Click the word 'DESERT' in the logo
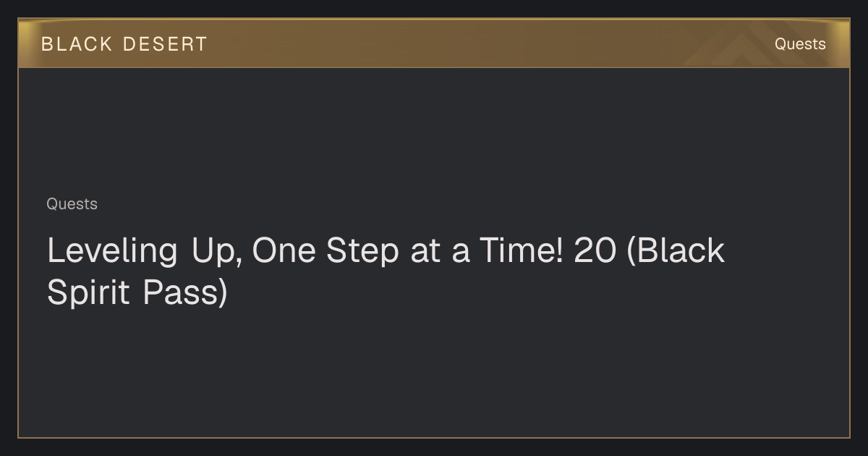The image size is (868, 456). [165, 44]
